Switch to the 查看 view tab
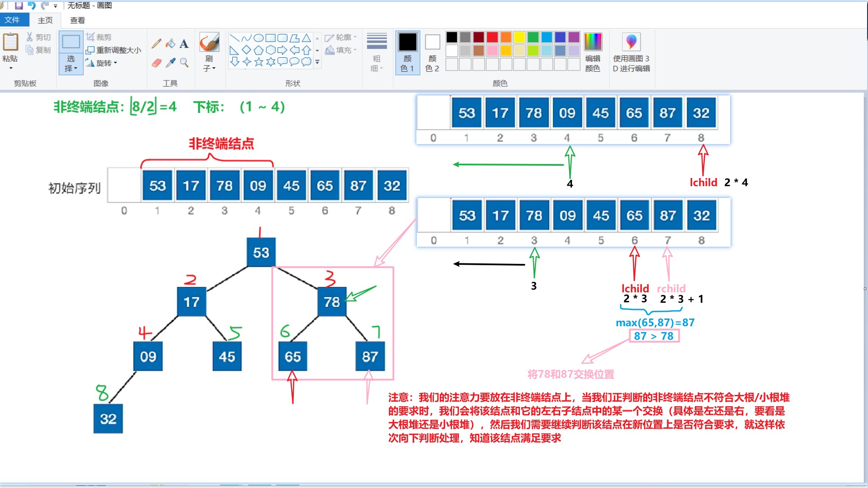 tap(77, 20)
